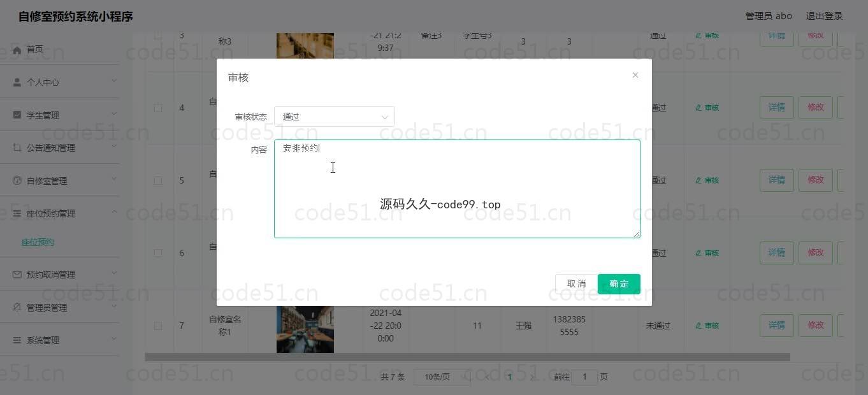This screenshot has width=868, height=395.
Task: Collapse the 座位预约管理 menu
Action: (x=60, y=213)
